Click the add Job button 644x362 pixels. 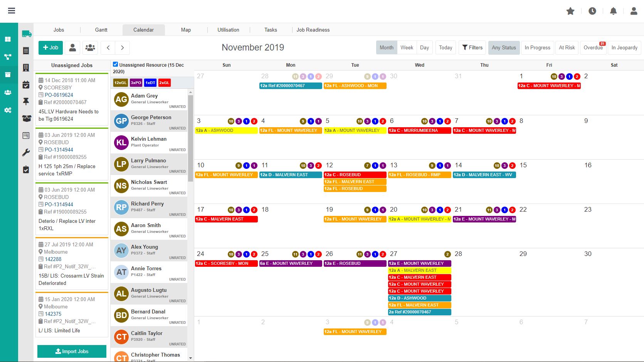50,48
